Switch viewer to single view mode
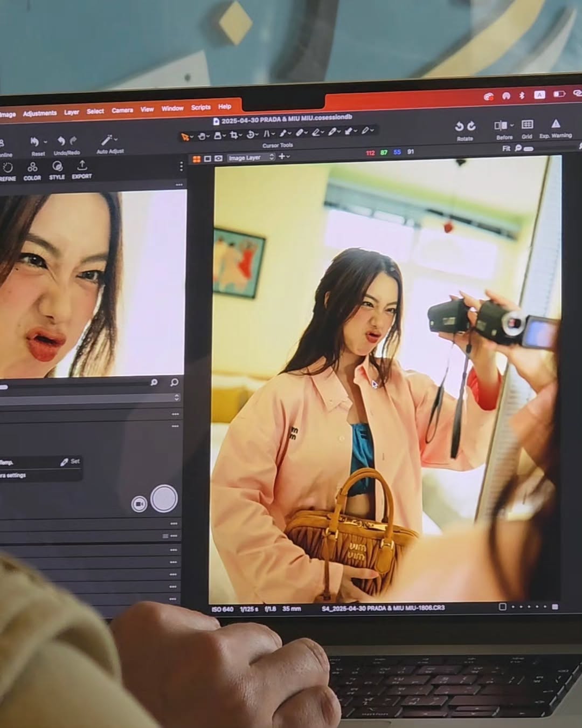This screenshot has width=582, height=728. point(207,159)
